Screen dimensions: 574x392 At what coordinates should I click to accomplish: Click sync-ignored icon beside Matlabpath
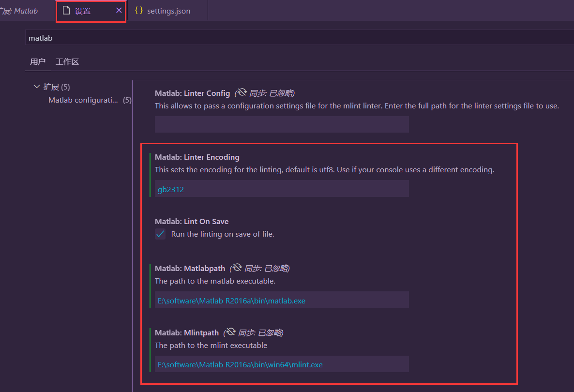237,268
